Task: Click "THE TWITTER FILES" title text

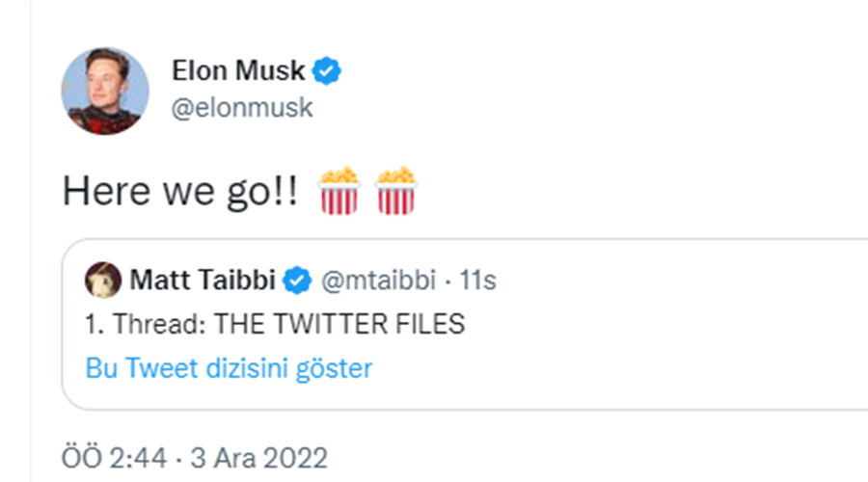Action: point(339,324)
